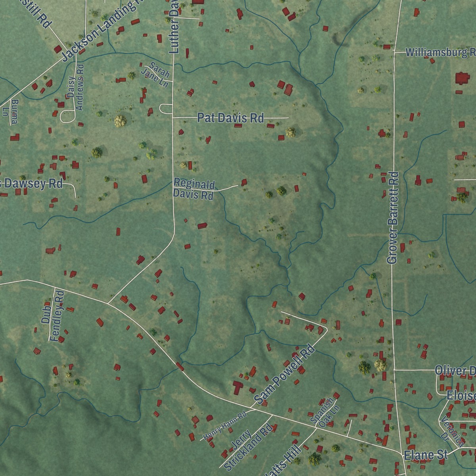Click the Elane St label
476x476 pixels.
click(426, 455)
